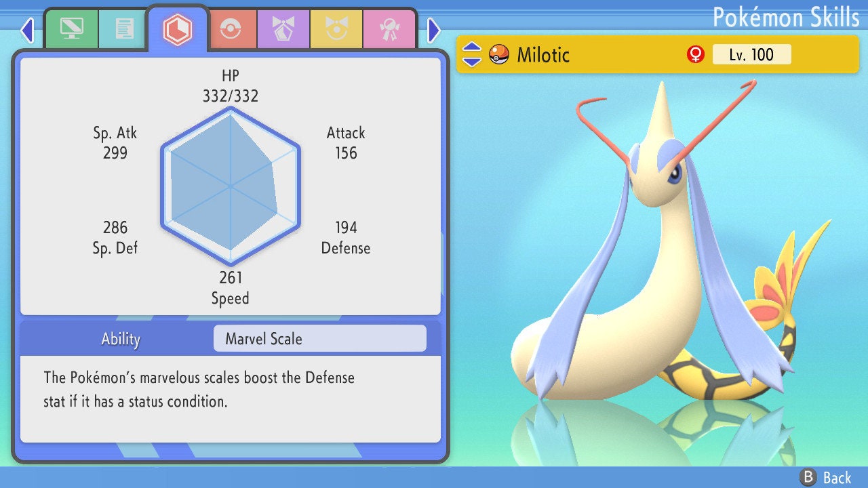Go to previous tab with left arrow
The width and height of the screenshot is (868, 488).
pos(27,30)
